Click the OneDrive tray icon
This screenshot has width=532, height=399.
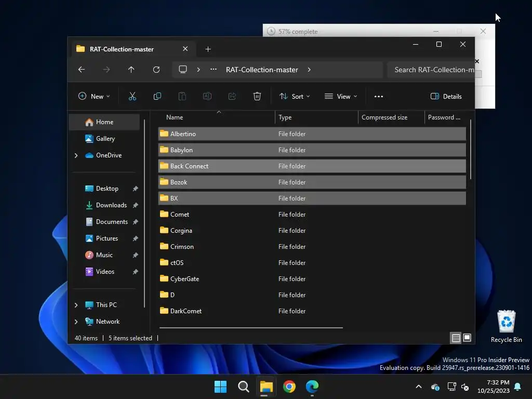coord(435,387)
